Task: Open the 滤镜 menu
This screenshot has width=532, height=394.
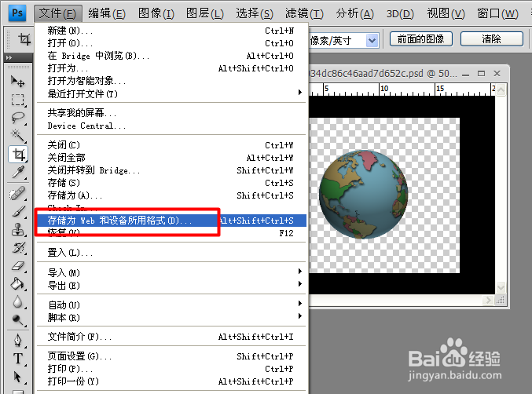Action: pos(304,13)
